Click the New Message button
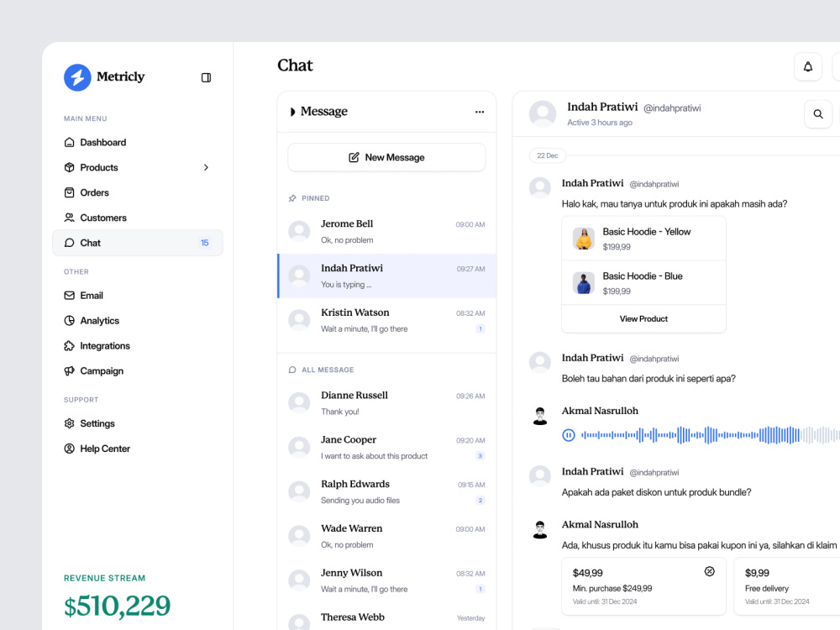Image resolution: width=840 pixels, height=630 pixels. click(386, 158)
